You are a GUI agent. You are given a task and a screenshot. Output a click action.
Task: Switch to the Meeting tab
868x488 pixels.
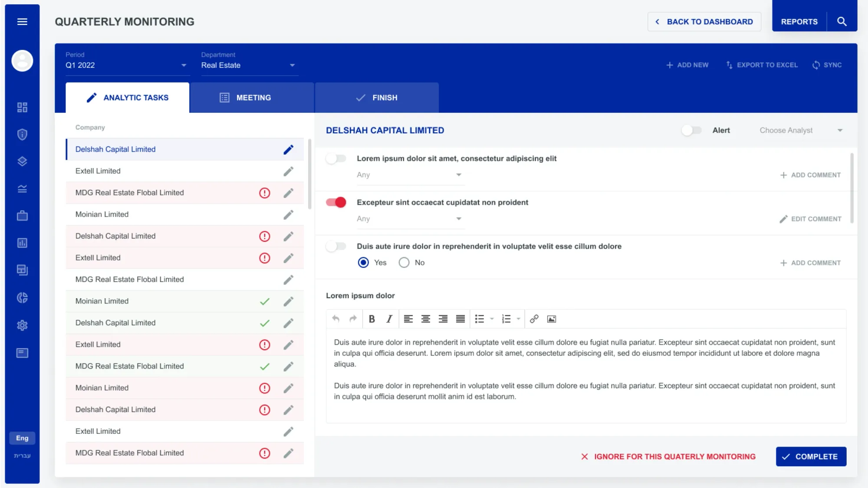tap(252, 98)
